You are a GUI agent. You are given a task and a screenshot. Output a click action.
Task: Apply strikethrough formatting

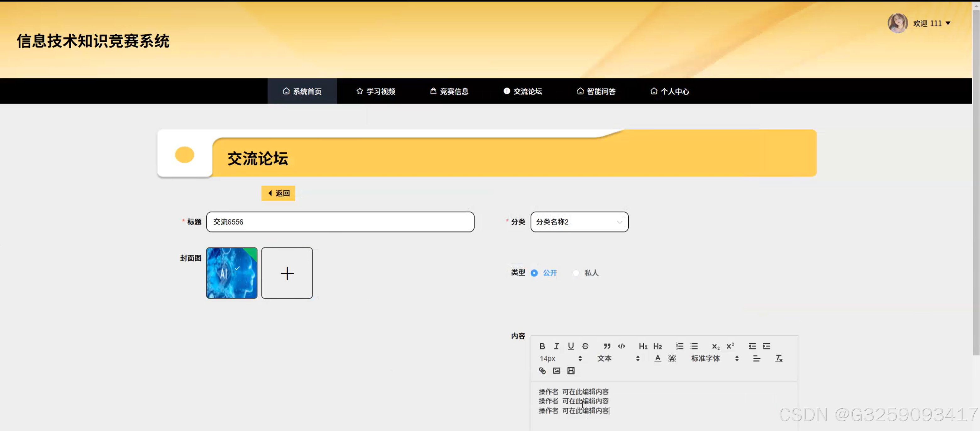(x=585, y=346)
